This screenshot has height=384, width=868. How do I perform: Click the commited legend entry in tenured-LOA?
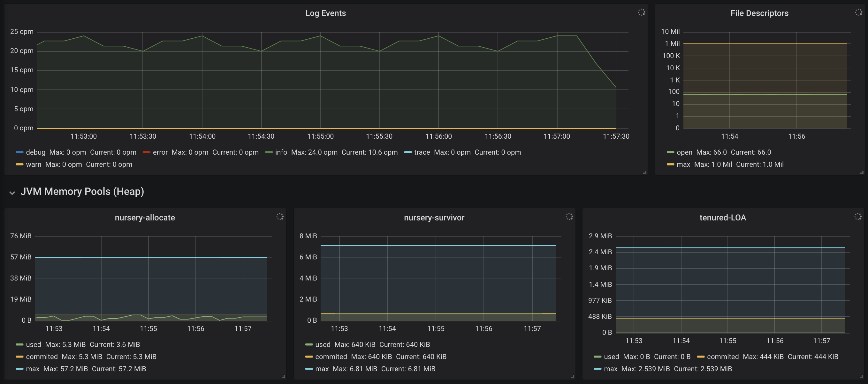point(722,357)
